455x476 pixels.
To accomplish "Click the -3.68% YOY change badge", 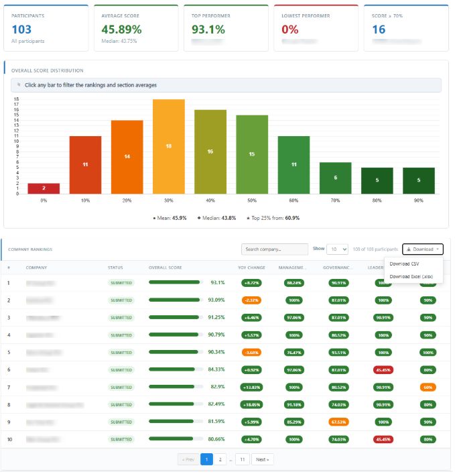I will pos(251,353).
